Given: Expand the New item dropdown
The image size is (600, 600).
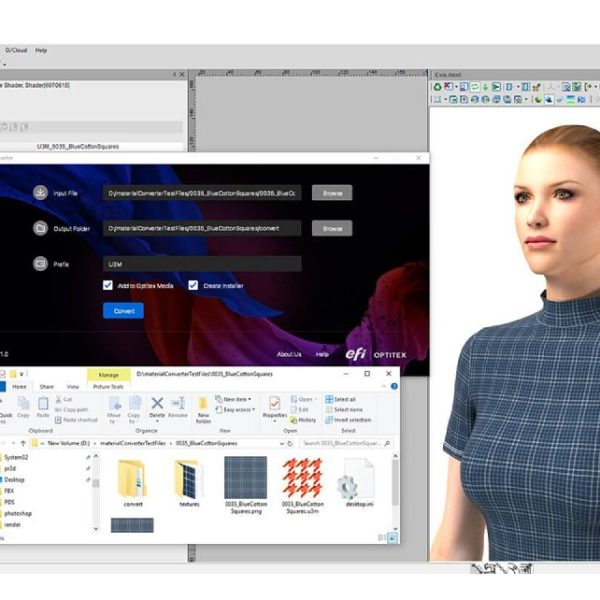Looking at the screenshot, I should click(237, 399).
